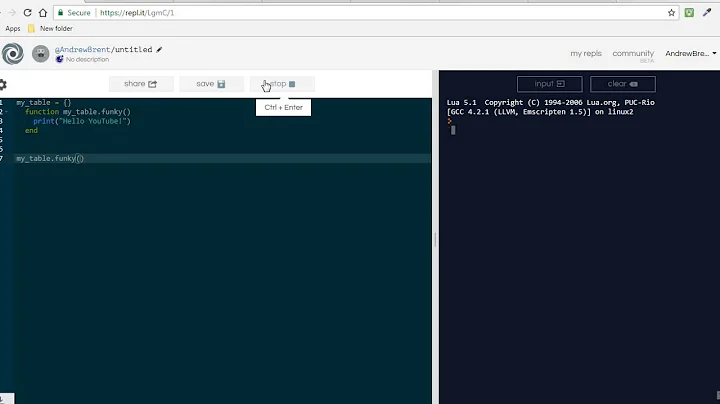Place cursor on my_table.funky() line 7
The image size is (720, 404).
(x=50, y=158)
